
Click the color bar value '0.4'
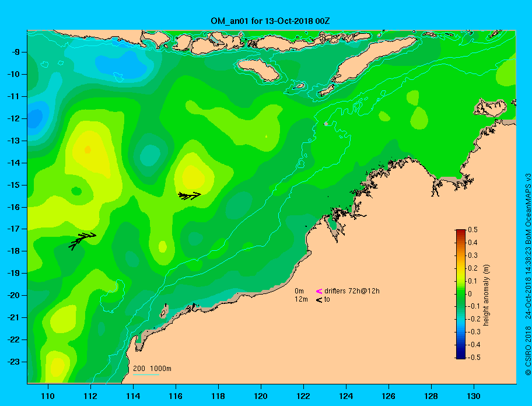473,243
